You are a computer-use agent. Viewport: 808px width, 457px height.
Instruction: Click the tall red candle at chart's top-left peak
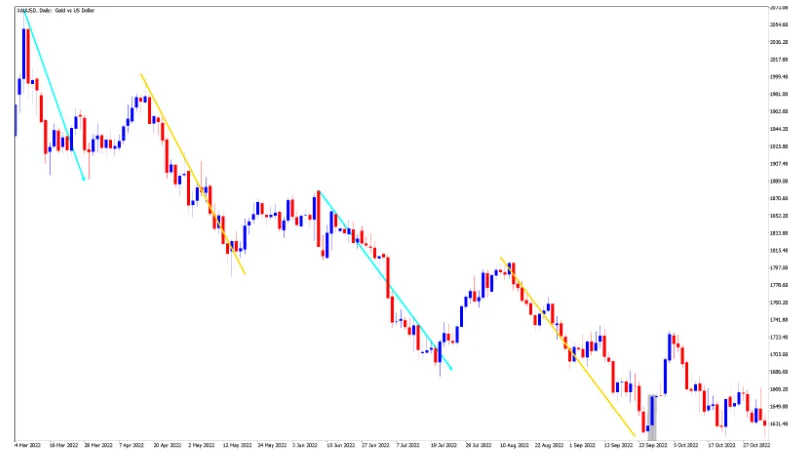(27, 55)
